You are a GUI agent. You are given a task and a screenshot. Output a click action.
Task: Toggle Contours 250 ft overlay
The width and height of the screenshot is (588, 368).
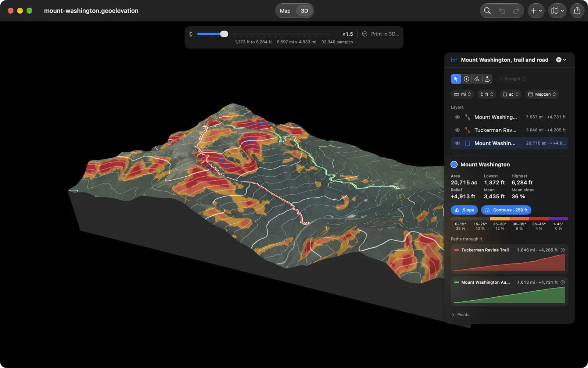(x=506, y=210)
